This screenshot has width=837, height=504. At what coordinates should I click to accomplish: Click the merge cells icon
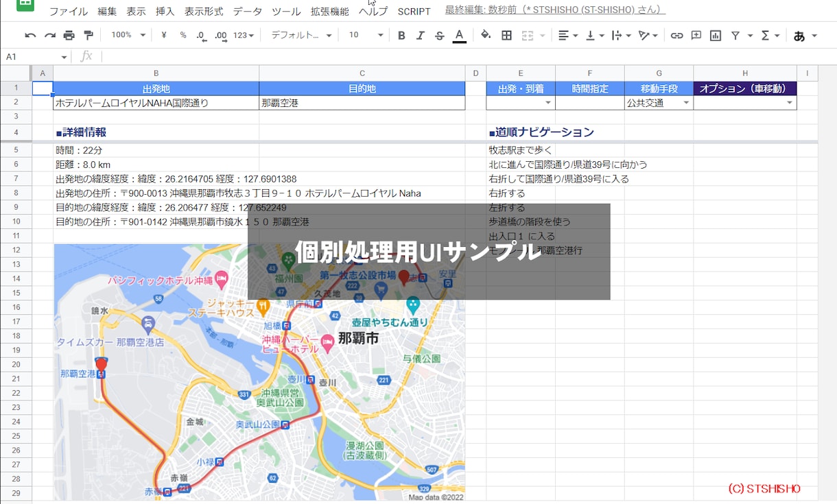click(x=528, y=35)
